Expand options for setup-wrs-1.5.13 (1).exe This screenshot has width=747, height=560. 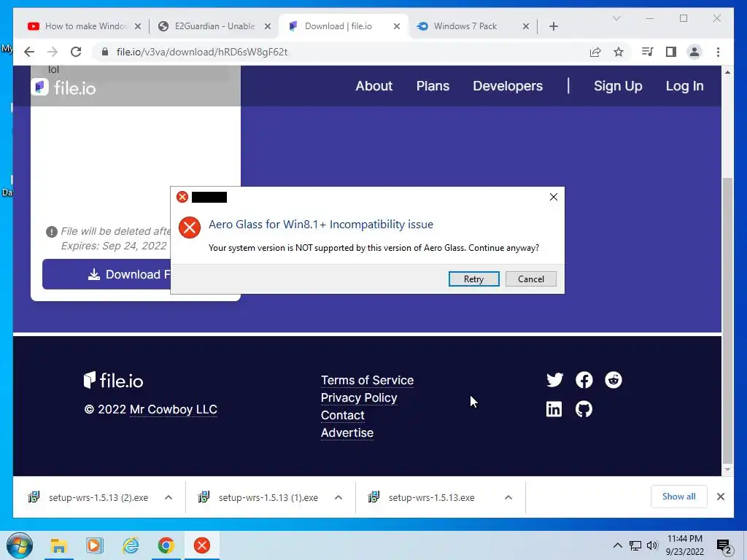(338, 497)
